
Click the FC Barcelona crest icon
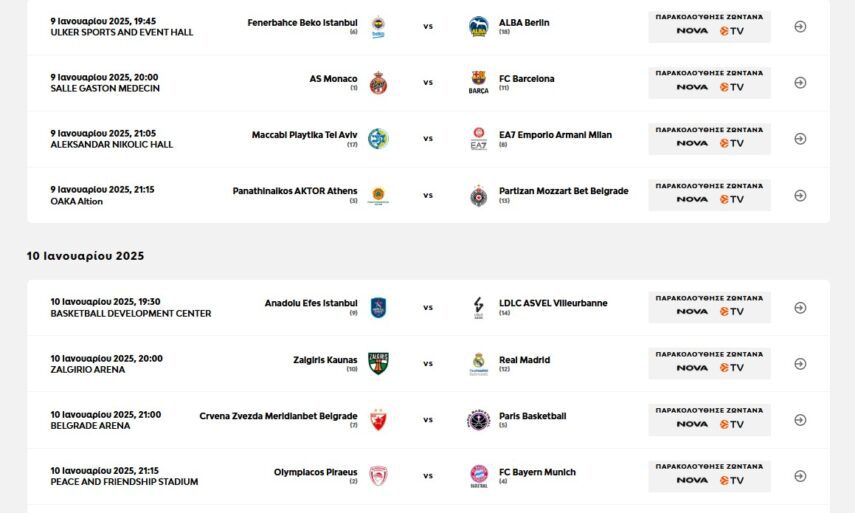coord(479,83)
